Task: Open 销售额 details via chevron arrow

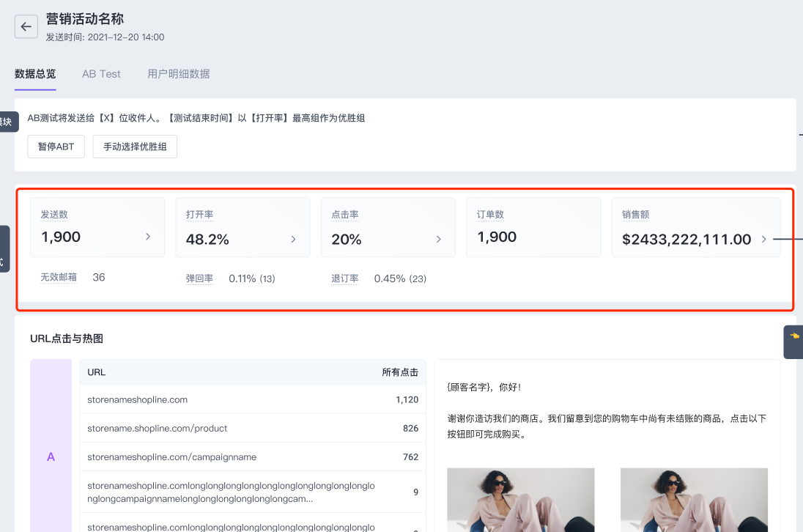Action: coord(764,239)
